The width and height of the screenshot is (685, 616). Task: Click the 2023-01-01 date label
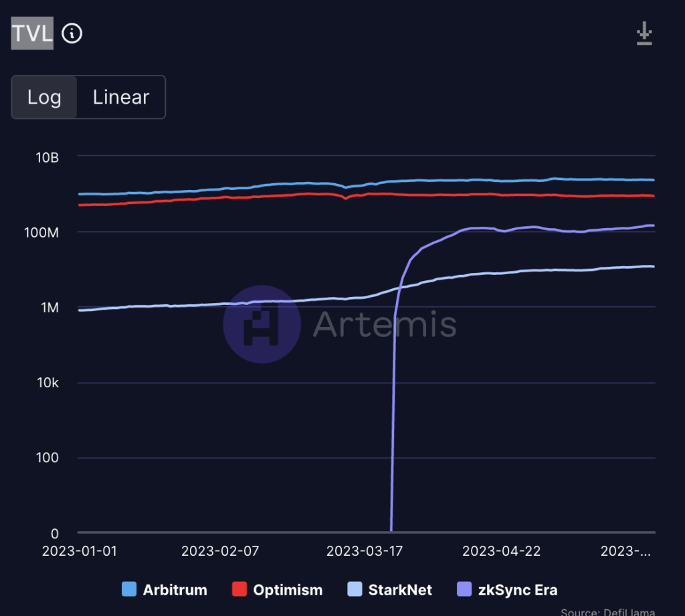[x=80, y=551]
